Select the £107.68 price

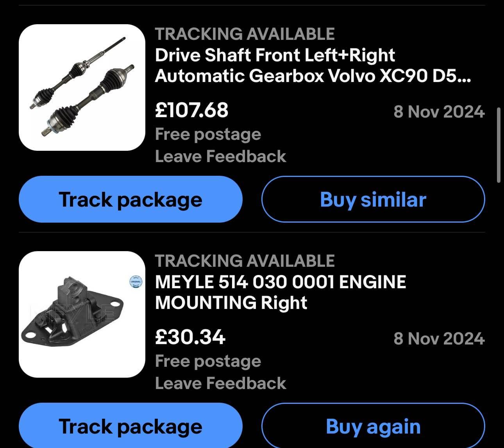191,110
